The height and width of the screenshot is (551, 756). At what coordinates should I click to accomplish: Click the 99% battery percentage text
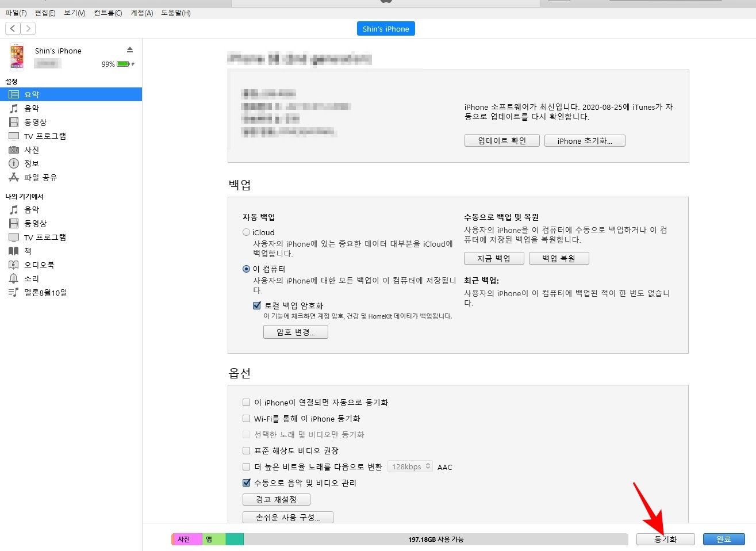(108, 64)
